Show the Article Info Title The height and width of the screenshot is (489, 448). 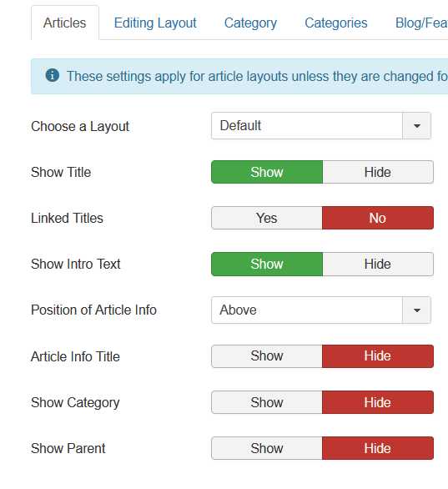click(267, 356)
